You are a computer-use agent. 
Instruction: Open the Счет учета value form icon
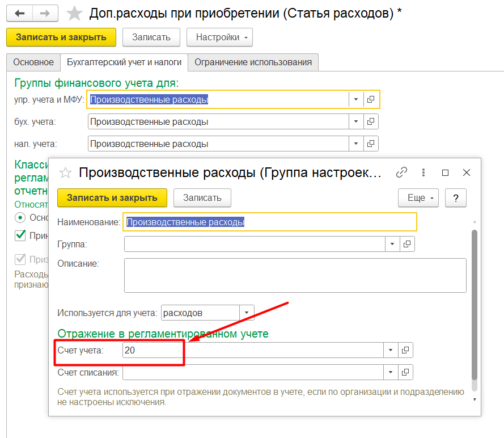tap(405, 351)
